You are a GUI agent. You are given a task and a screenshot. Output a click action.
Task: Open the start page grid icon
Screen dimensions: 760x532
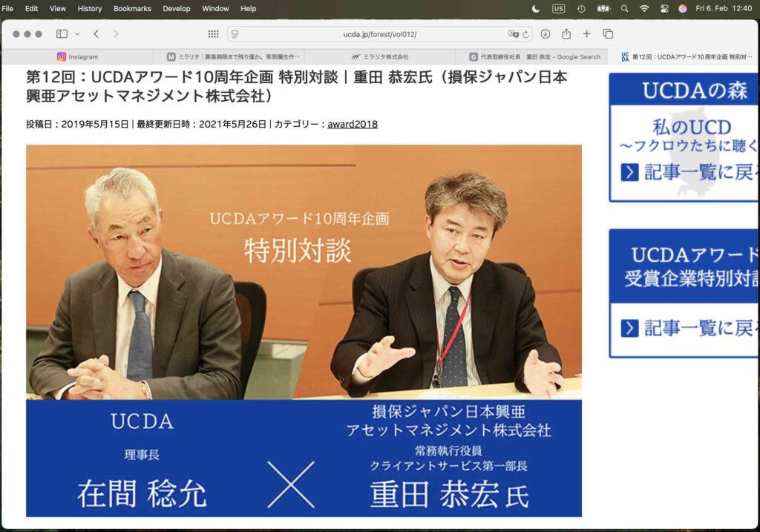coord(213,34)
